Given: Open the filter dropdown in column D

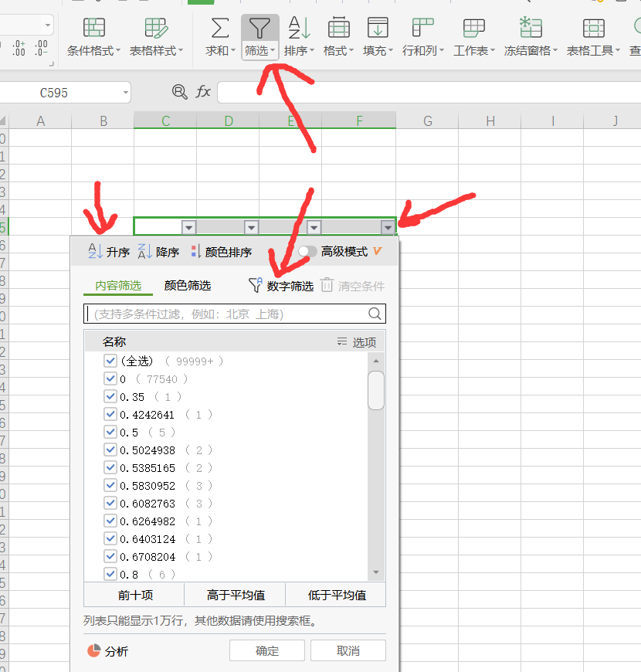Looking at the screenshot, I should tap(252, 228).
